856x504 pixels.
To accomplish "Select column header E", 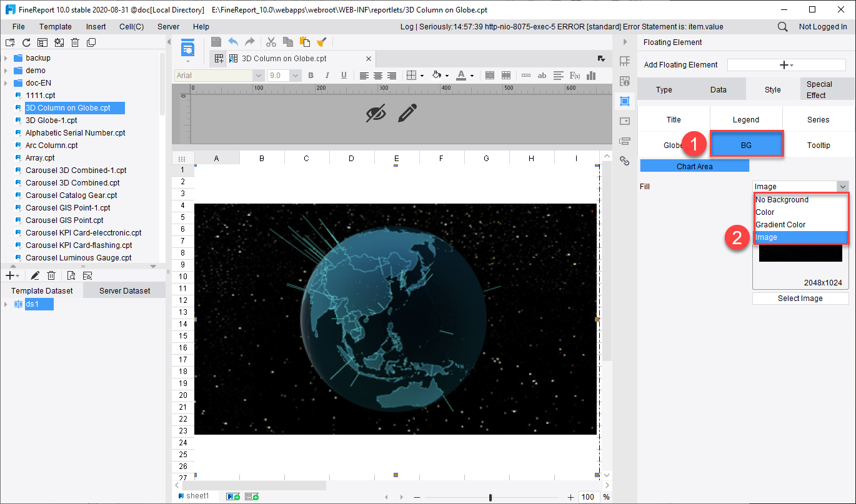I will [x=397, y=159].
